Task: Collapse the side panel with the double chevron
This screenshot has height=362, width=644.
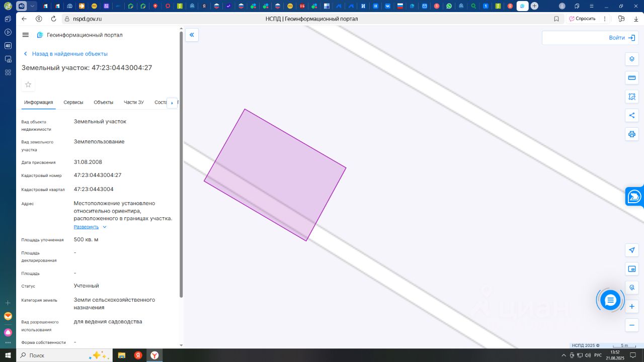Action: pyautogui.click(x=192, y=35)
